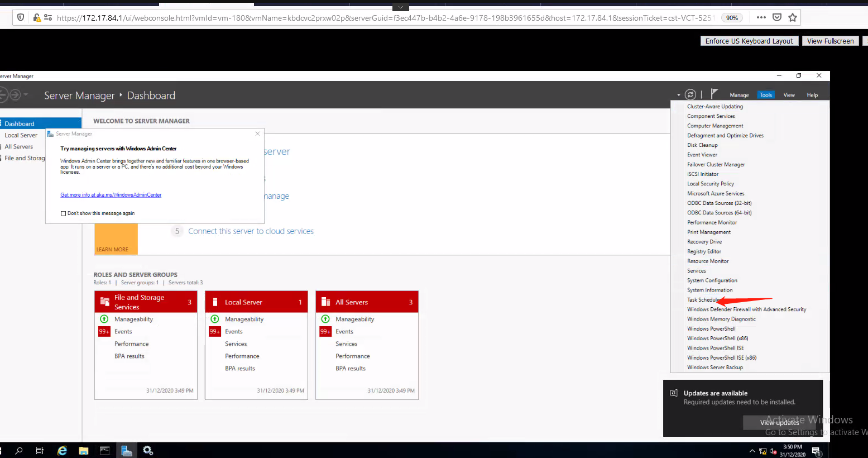Image resolution: width=868 pixels, height=458 pixels.
Task: Open Registry Editor from Tools menu
Action: 704,251
